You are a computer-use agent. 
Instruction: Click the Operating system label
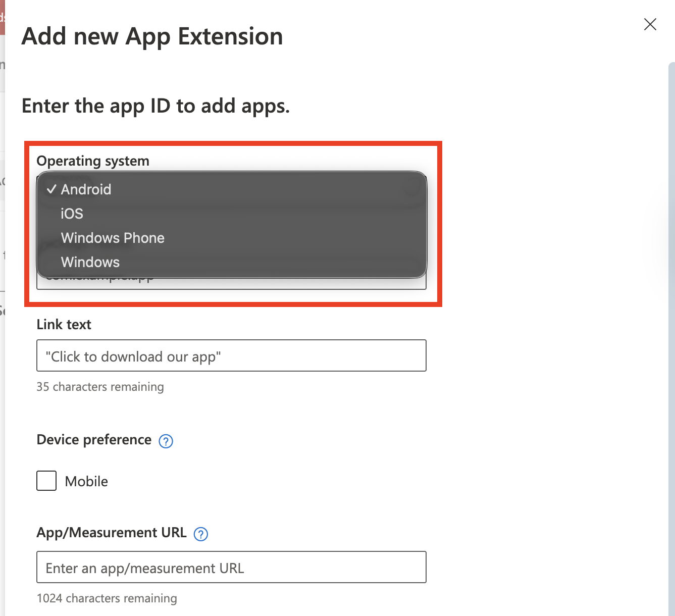click(x=93, y=161)
